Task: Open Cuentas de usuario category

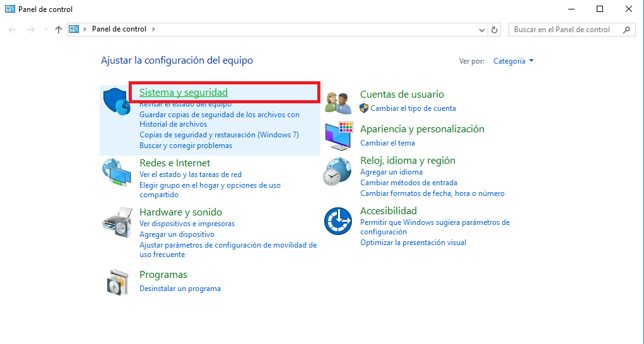Action: (402, 95)
